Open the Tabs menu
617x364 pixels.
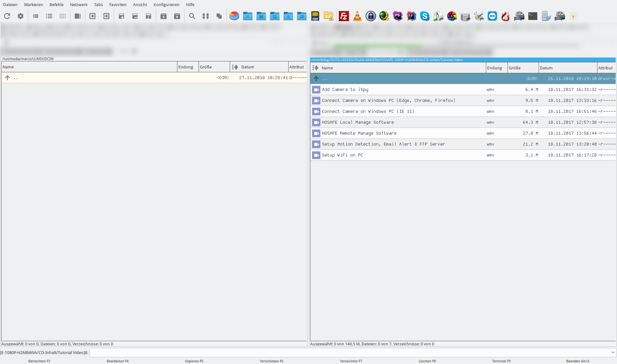tap(98, 4)
